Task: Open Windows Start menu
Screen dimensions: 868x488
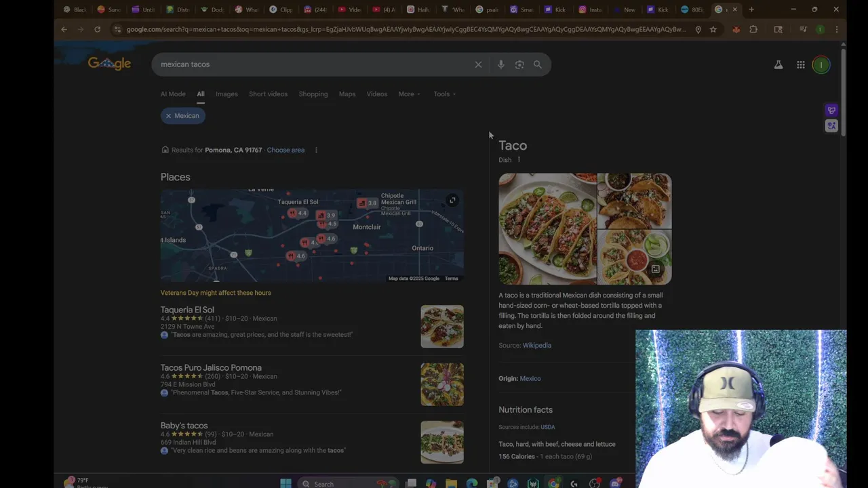Action: pos(285,483)
